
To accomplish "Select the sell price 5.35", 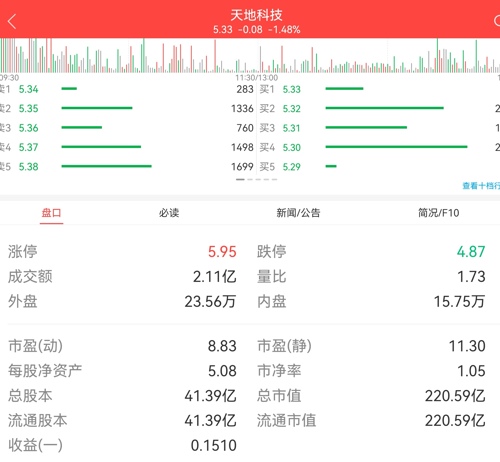I will tap(29, 109).
